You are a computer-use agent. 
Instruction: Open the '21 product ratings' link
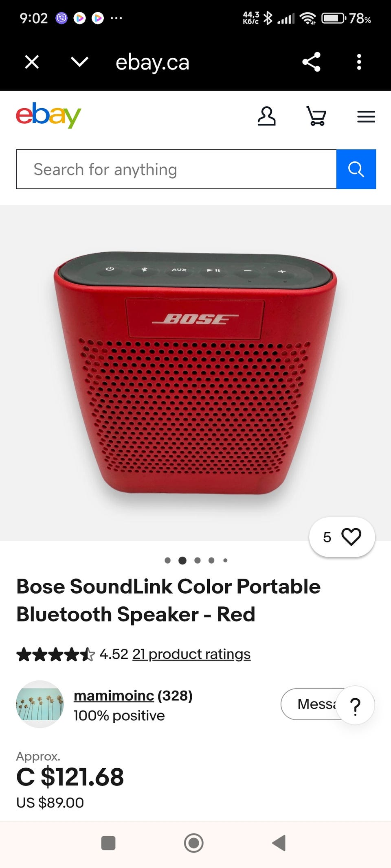click(191, 654)
